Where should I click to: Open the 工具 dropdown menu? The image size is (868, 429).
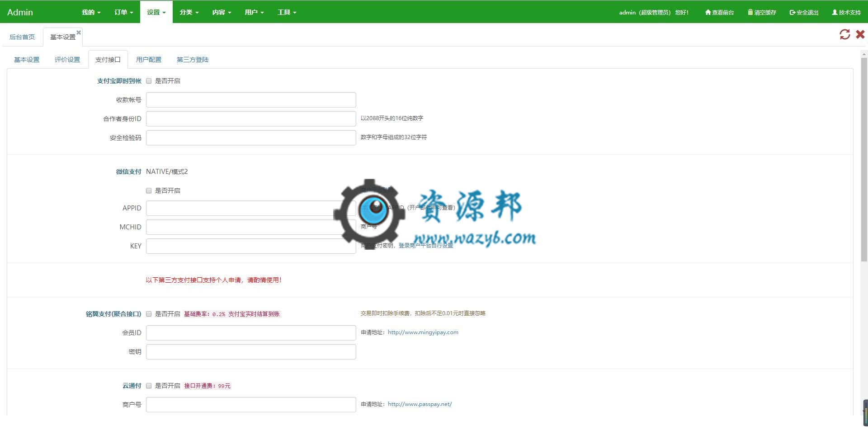click(287, 12)
